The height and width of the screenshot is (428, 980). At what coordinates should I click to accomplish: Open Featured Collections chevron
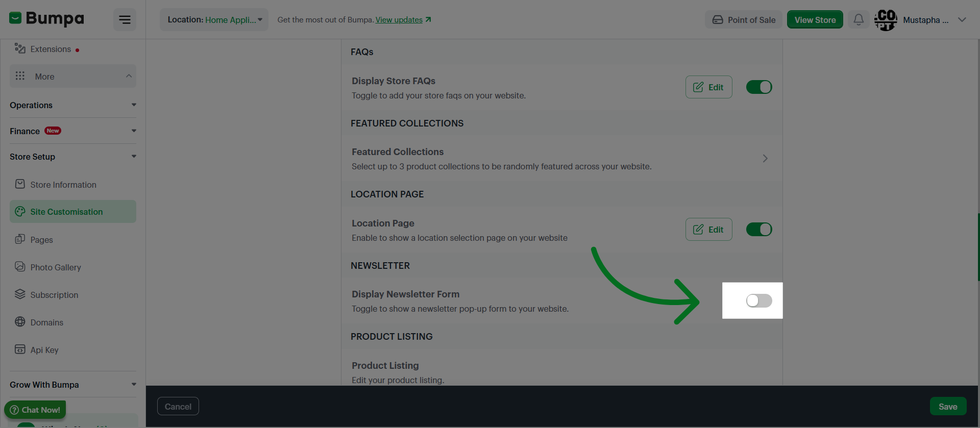[765, 158]
